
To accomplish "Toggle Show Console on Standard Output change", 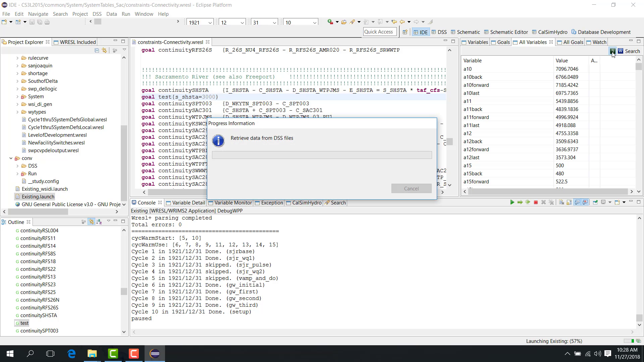I will pos(577,202).
